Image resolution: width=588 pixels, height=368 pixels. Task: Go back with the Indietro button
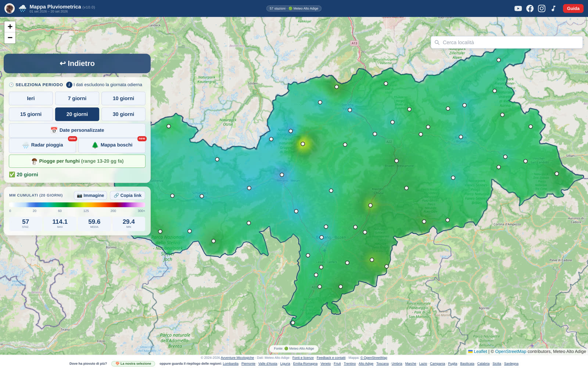pyautogui.click(x=77, y=63)
